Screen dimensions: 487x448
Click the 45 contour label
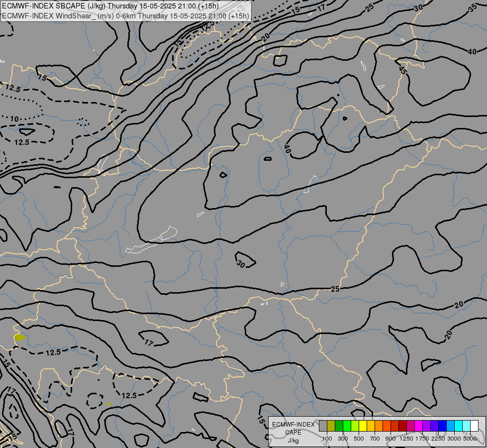402,70
